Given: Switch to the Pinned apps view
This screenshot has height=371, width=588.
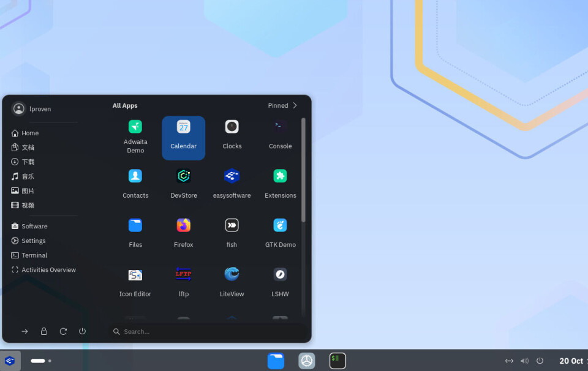Looking at the screenshot, I should 282,106.
